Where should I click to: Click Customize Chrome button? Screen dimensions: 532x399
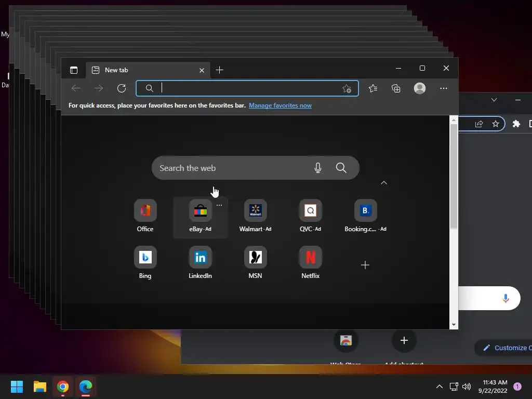pyautogui.click(x=503, y=348)
